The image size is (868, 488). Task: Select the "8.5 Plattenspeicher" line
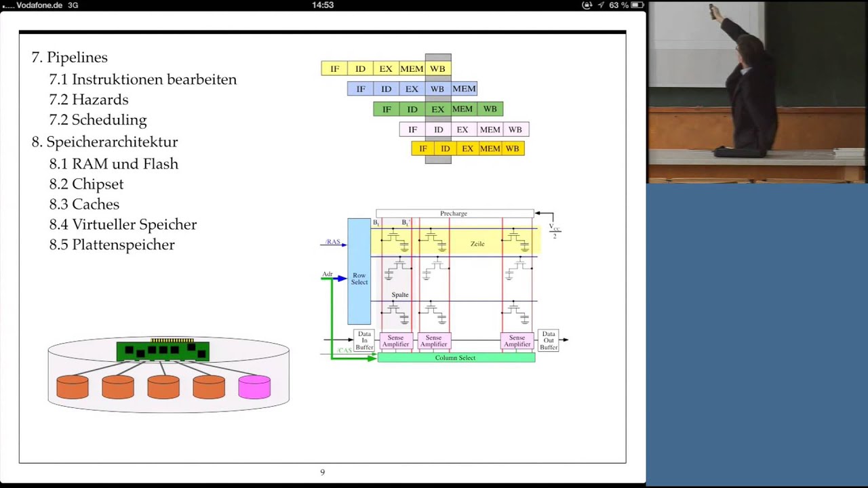112,245
